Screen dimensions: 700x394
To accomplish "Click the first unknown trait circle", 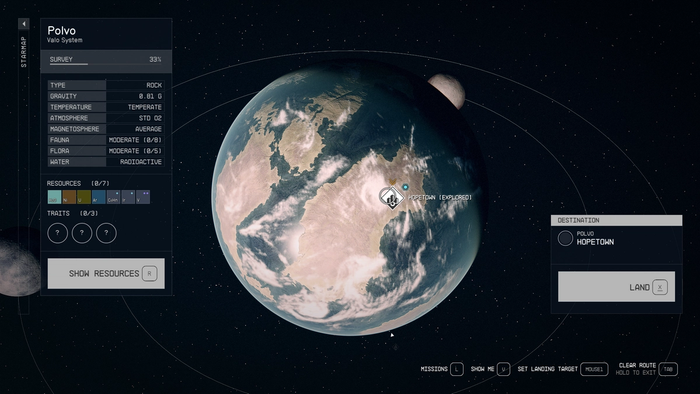I will click(x=58, y=233).
